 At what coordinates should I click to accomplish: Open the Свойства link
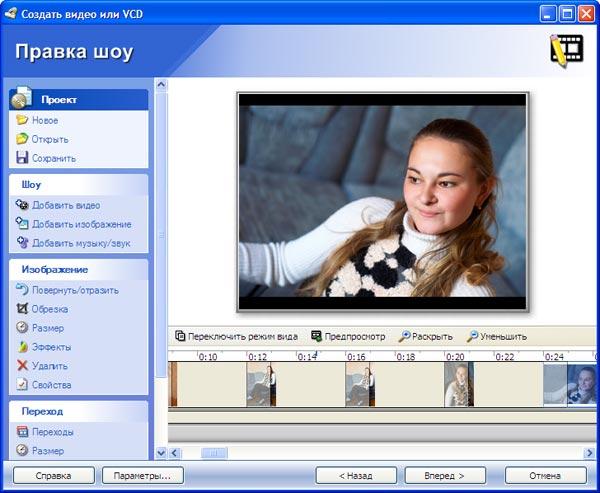[51, 384]
